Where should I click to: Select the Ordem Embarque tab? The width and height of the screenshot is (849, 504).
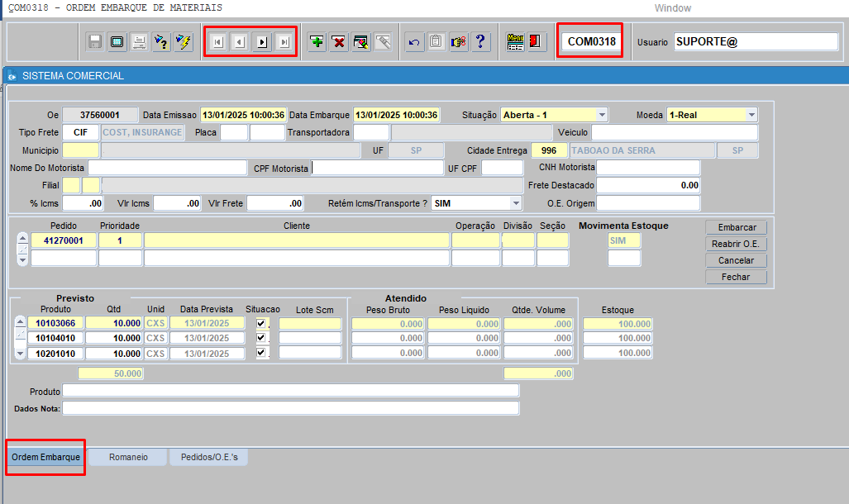46,457
